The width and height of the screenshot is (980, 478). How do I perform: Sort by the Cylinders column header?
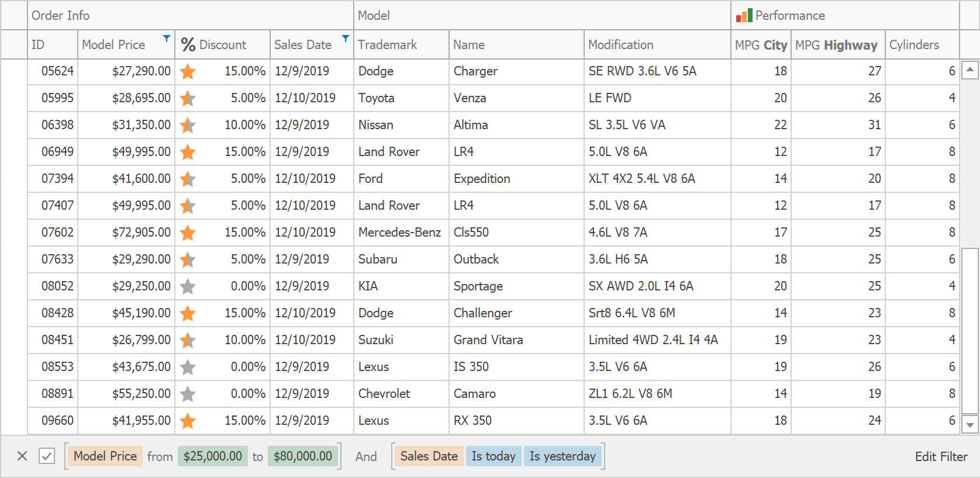(922, 44)
